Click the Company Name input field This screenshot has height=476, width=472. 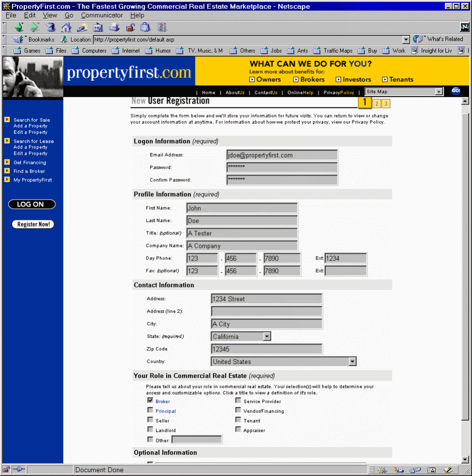click(242, 246)
